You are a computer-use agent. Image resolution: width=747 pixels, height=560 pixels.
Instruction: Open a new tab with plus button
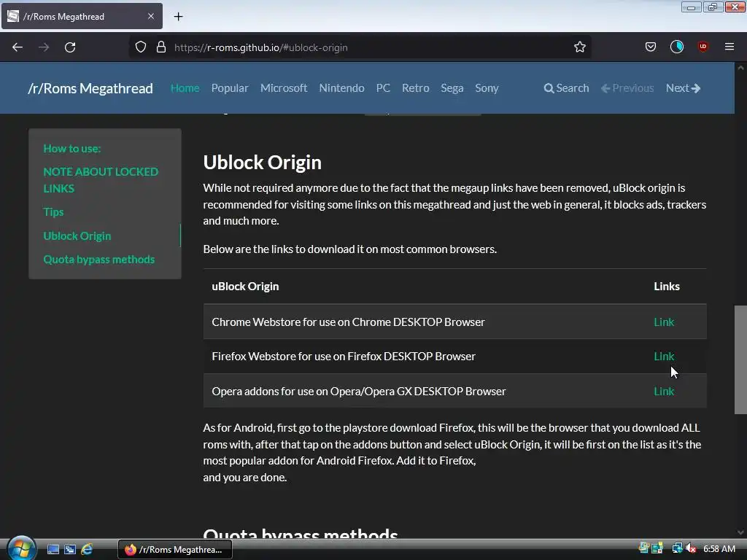178,17
